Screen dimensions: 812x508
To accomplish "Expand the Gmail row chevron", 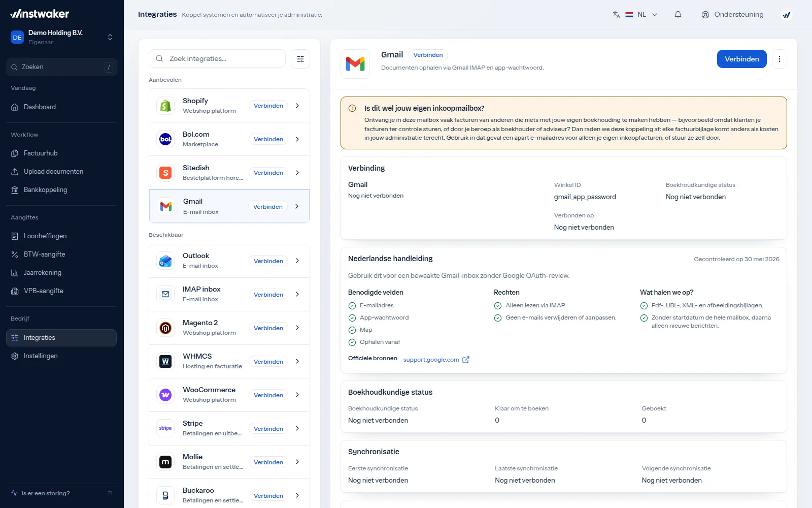I will pos(297,206).
